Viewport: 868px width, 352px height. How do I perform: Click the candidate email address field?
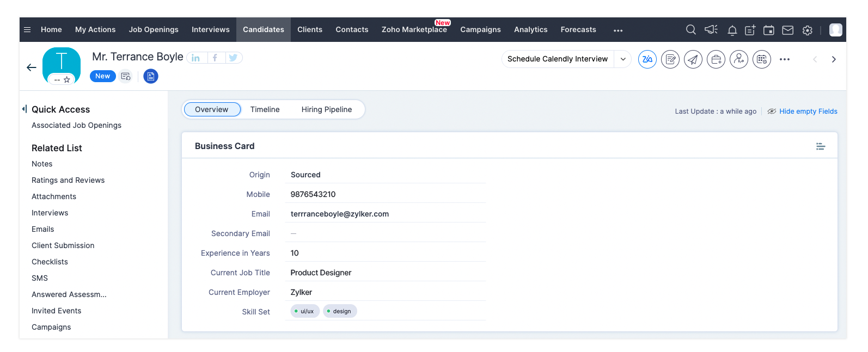tap(339, 214)
